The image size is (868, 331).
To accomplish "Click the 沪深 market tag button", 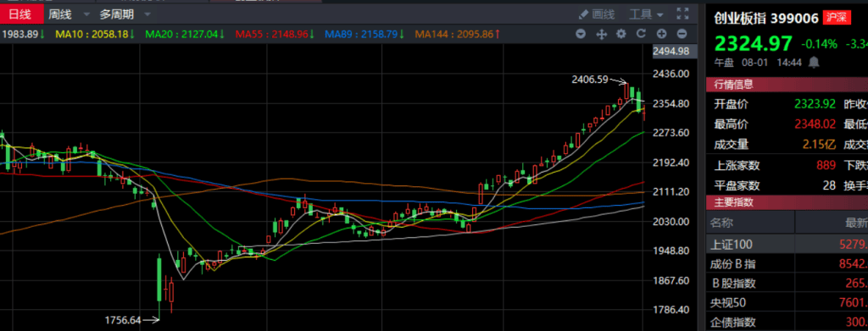I will [837, 19].
